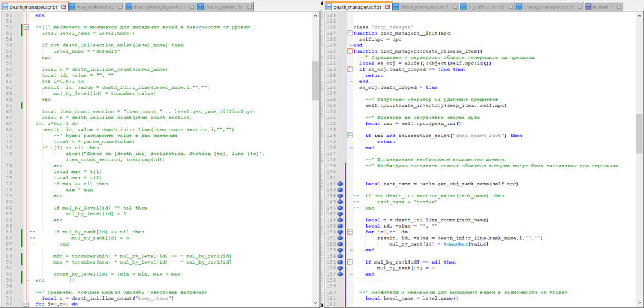Open the death_generic.ltx tab
The height and width of the screenshot is (308, 644).
tap(225, 7)
